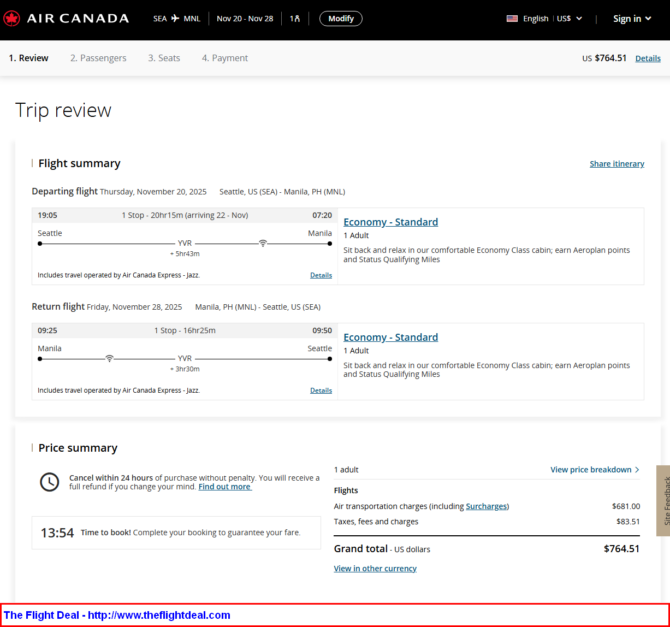Click the passenger count icon in header
The height and width of the screenshot is (627, 670).
pyautogui.click(x=295, y=18)
